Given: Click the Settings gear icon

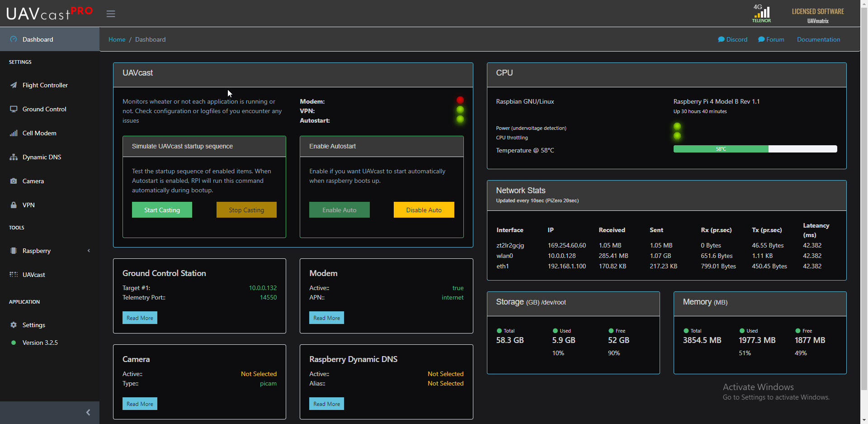Looking at the screenshot, I should click(x=14, y=325).
